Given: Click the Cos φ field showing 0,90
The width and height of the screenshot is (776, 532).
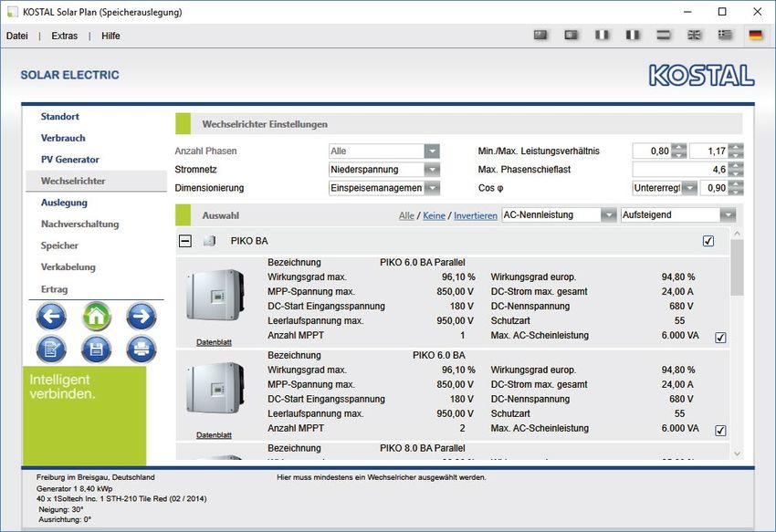Looking at the screenshot, I should point(714,188).
